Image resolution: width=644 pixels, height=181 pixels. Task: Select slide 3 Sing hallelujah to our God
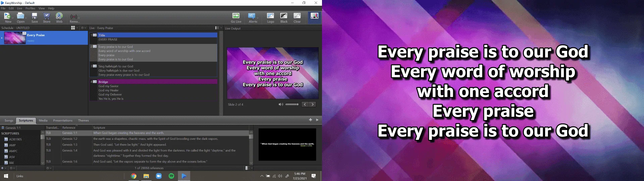(x=153, y=70)
